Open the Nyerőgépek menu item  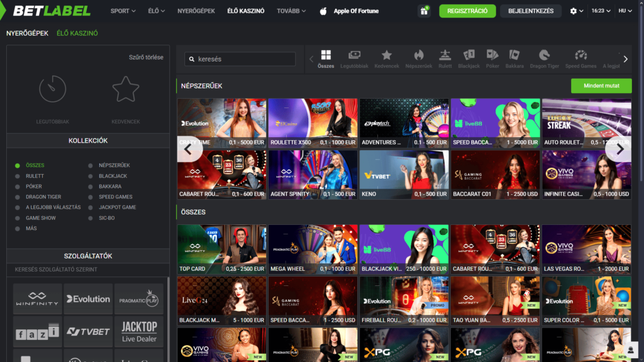coord(196,11)
